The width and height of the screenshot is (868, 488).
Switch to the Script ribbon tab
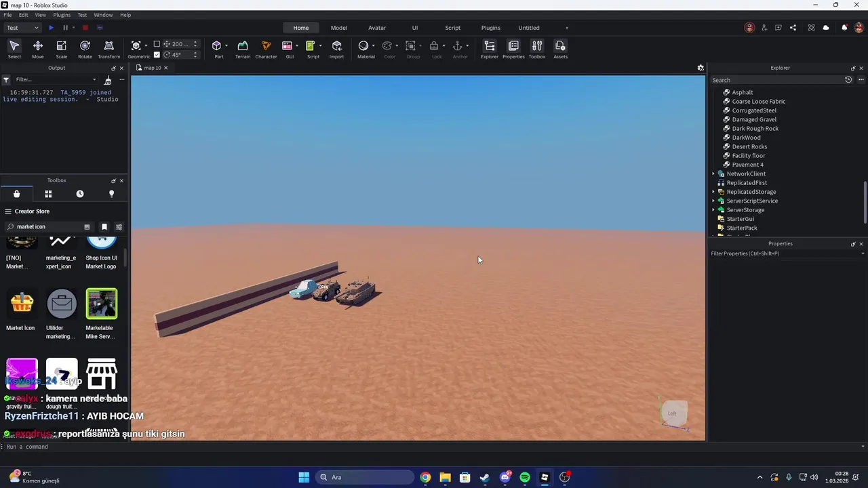click(x=453, y=28)
